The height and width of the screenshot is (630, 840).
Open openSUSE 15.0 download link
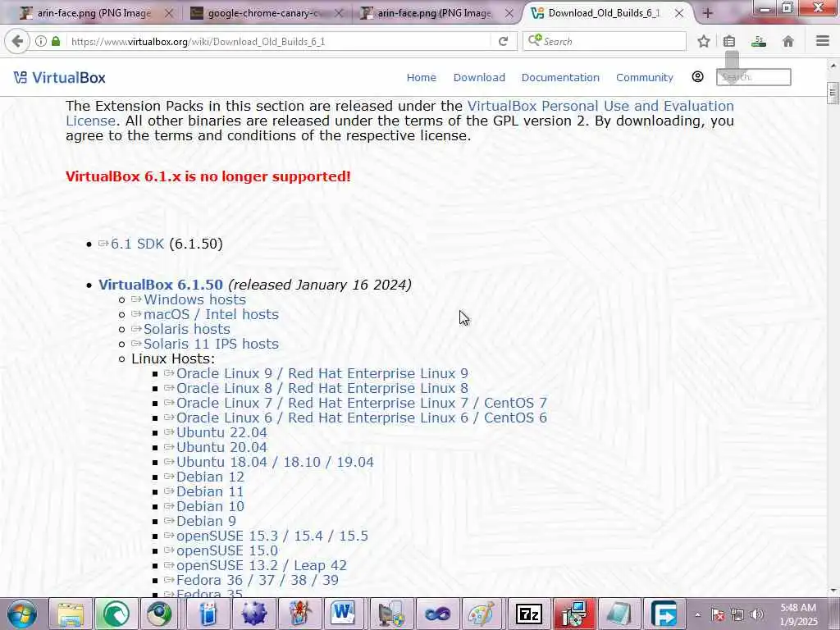pos(227,550)
